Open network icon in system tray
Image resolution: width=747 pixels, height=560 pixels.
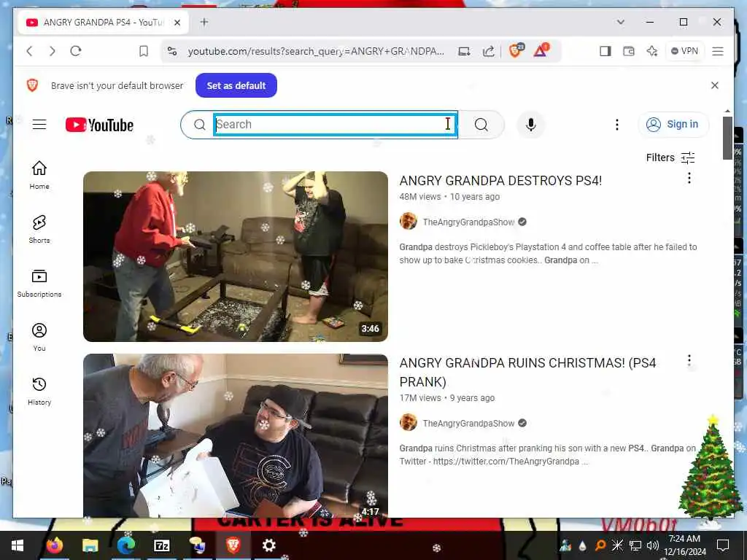click(x=635, y=545)
